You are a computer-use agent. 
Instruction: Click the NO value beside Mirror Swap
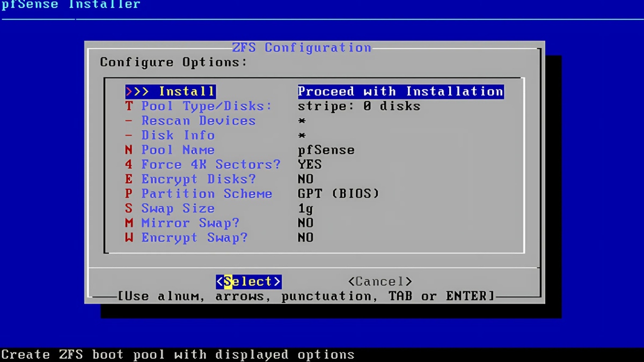pyautogui.click(x=306, y=223)
